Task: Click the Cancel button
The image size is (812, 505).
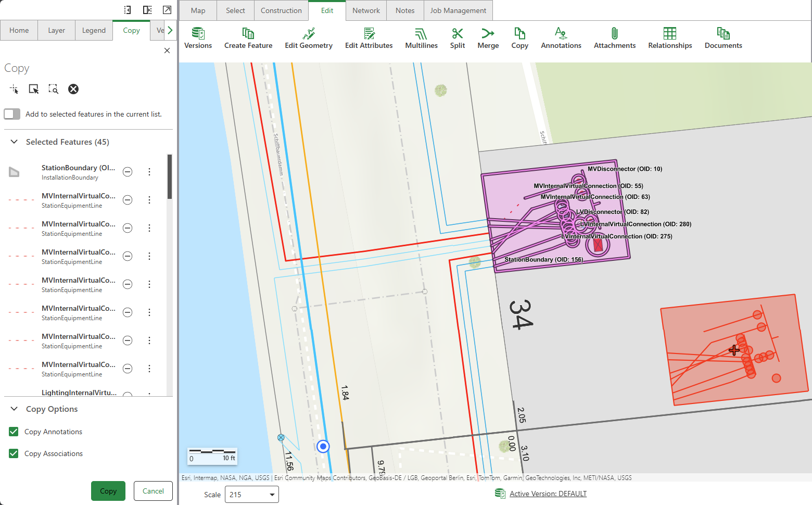Action: [153, 491]
